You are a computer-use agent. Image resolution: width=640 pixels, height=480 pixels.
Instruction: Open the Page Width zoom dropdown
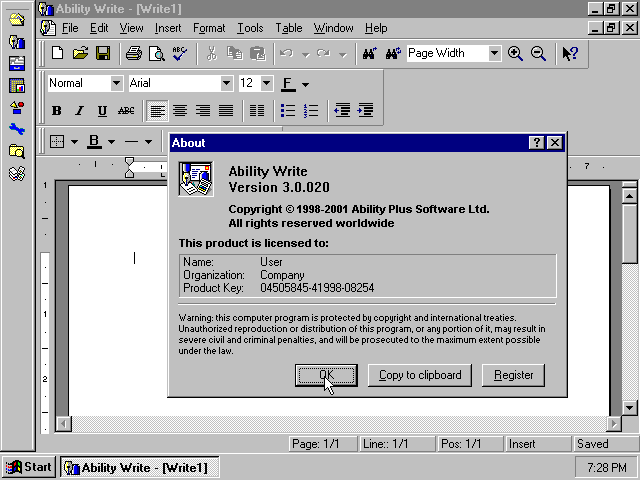tap(494, 53)
